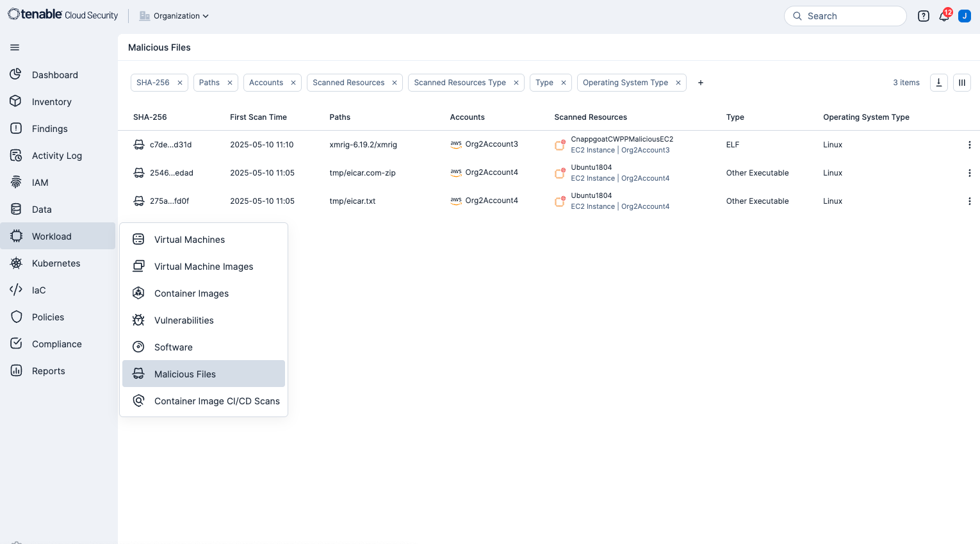
Task: Click in the Search field
Action: click(852, 16)
